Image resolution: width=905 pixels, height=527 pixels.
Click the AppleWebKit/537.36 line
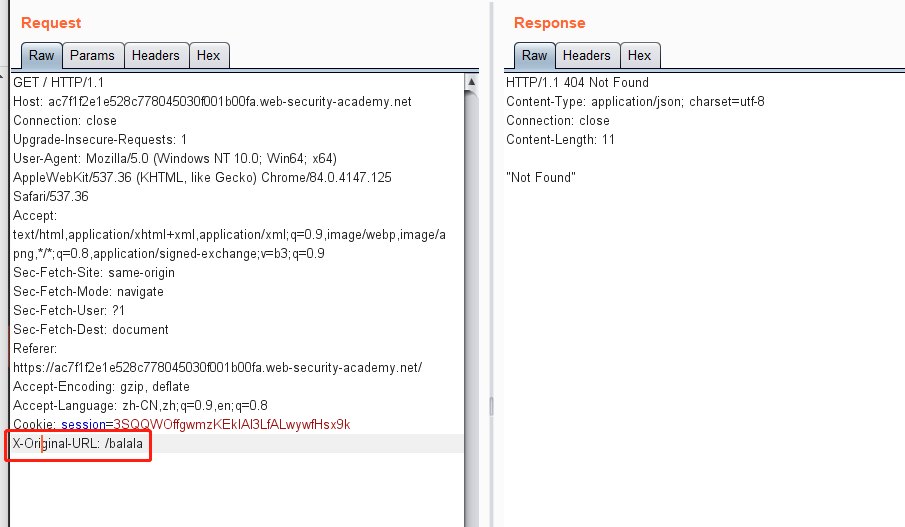pos(202,178)
